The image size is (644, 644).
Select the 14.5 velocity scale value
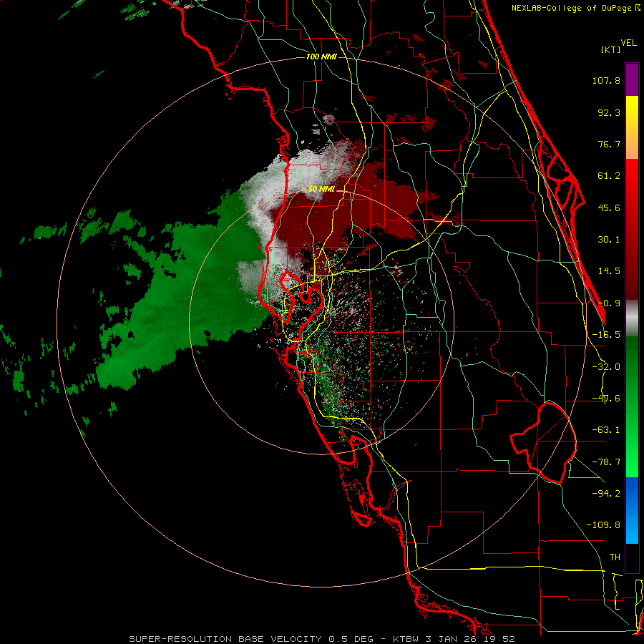pos(609,271)
